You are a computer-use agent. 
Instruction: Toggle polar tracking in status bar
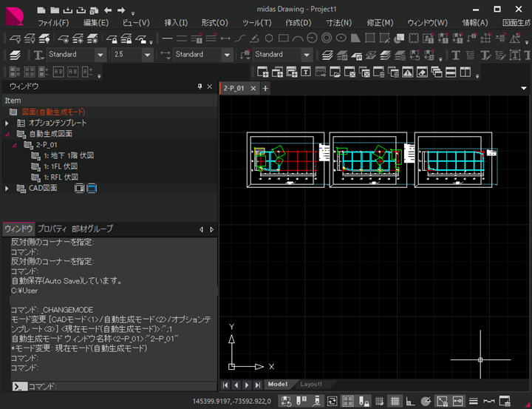click(x=426, y=401)
